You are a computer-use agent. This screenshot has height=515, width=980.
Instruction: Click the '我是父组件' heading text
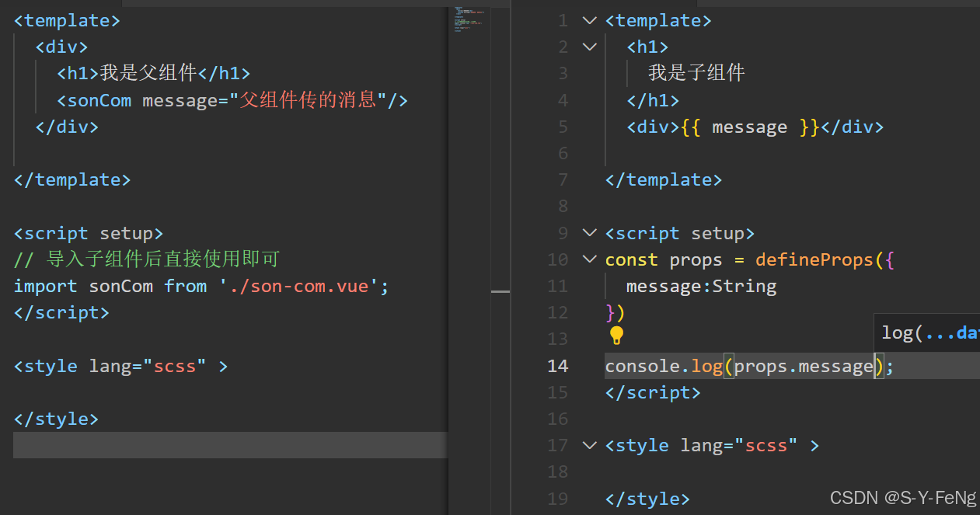click(148, 73)
